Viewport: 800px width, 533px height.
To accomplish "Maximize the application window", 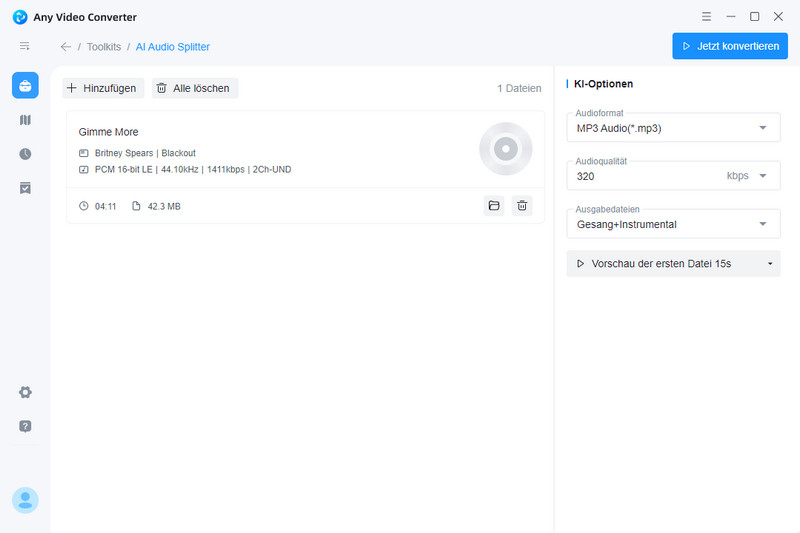I will 755,17.
